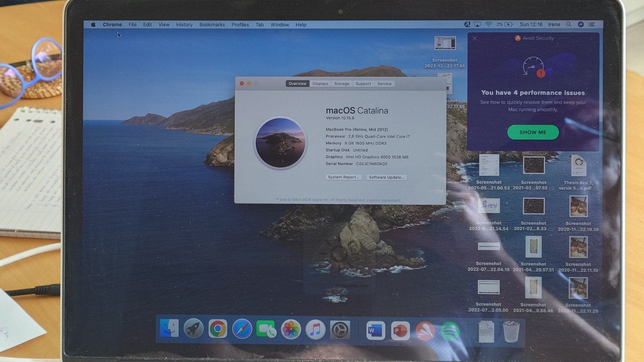
Task: Click the Irene user name menu
Action: coord(554,25)
